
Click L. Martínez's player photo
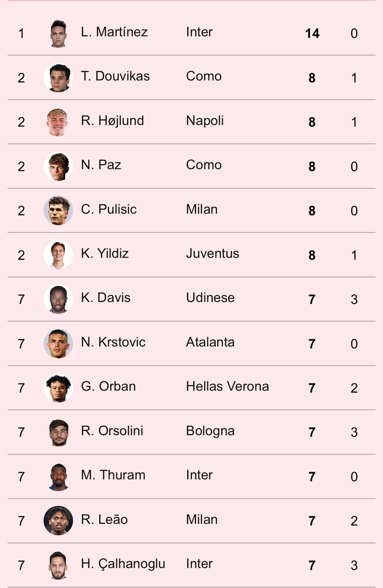pyautogui.click(x=58, y=33)
